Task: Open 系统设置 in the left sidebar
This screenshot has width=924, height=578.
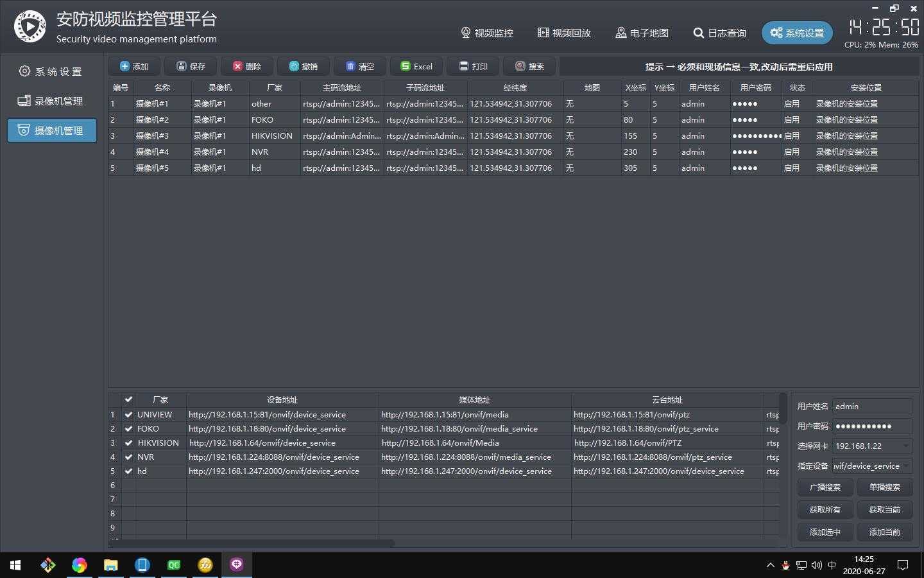Action: [51, 71]
